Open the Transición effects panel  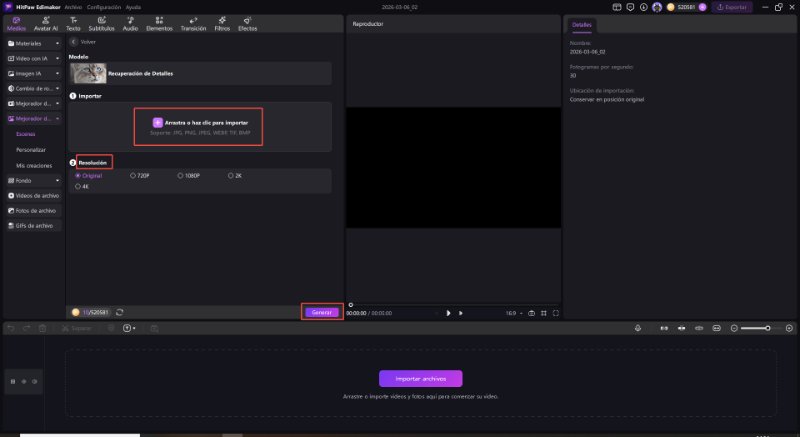pos(193,24)
